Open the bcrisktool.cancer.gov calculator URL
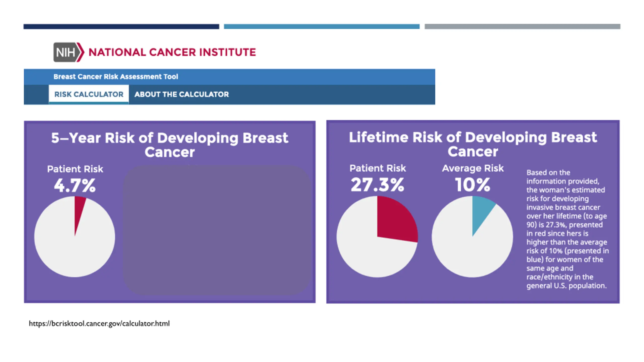 pyautogui.click(x=99, y=324)
